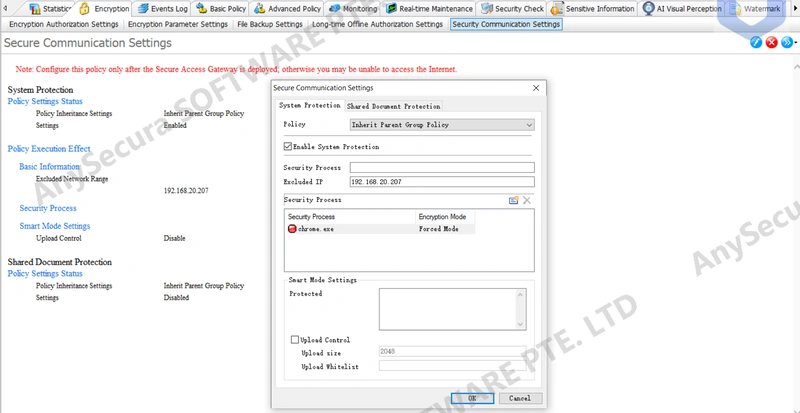The height and width of the screenshot is (413, 800).
Task: Open the Basic Information link
Action: (49, 166)
